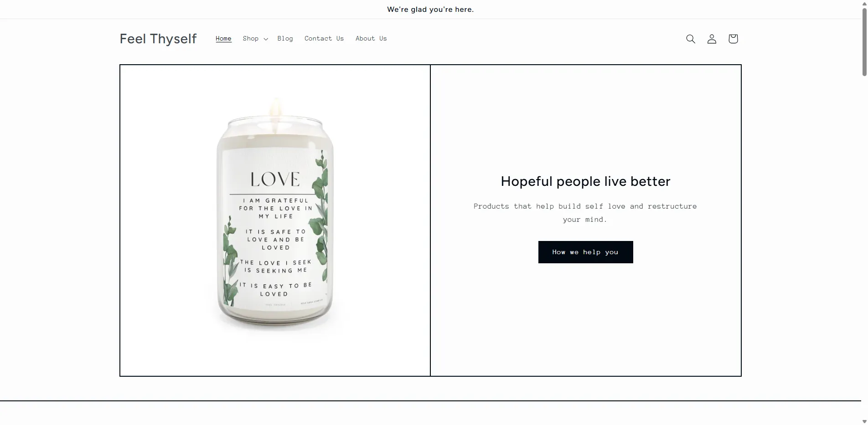Click the LOVE title on candle label

(x=275, y=179)
